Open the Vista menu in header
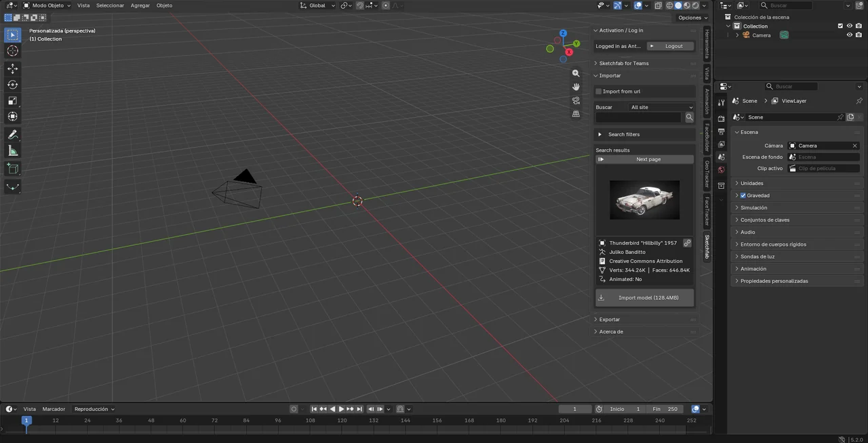The height and width of the screenshot is (443, 868). tap(83, 5)
